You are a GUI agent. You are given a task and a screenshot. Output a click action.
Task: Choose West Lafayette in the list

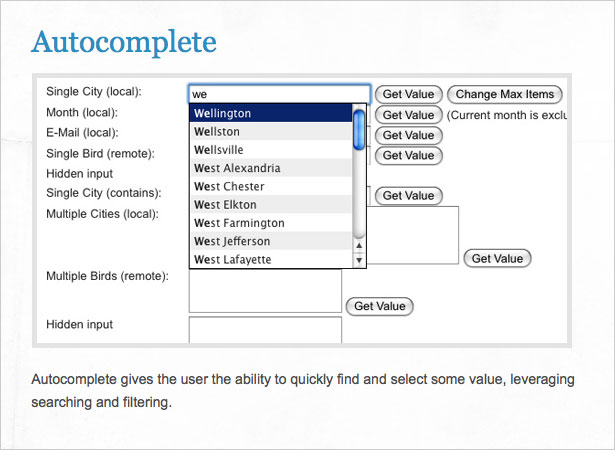(x=271, y=259)
